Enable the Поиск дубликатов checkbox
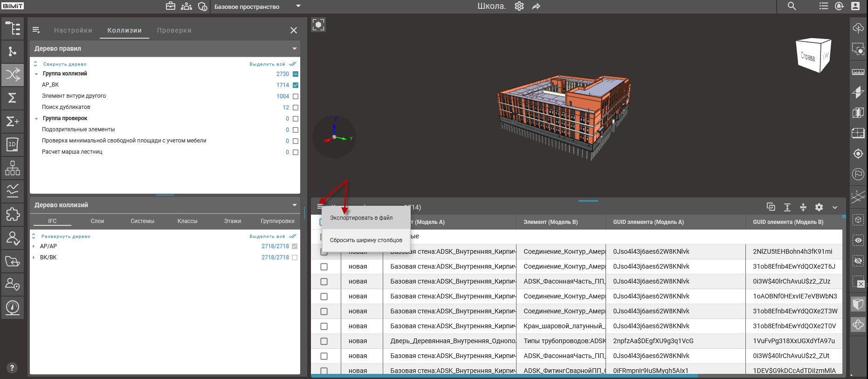This screenshot has width=868, height=379. [x=296, y=108]
